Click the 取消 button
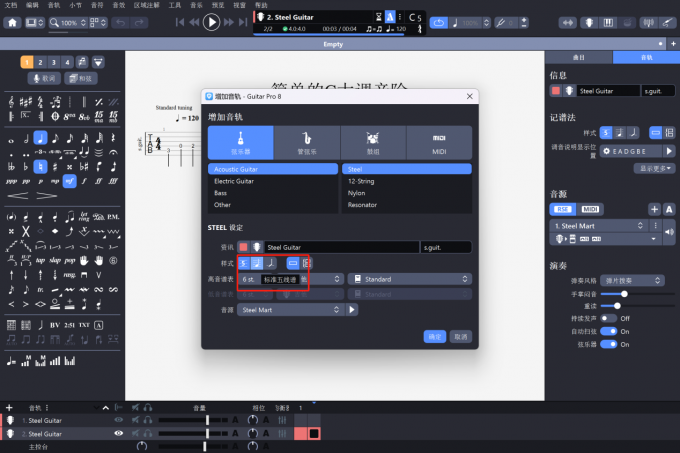 (x=460, y=337)
